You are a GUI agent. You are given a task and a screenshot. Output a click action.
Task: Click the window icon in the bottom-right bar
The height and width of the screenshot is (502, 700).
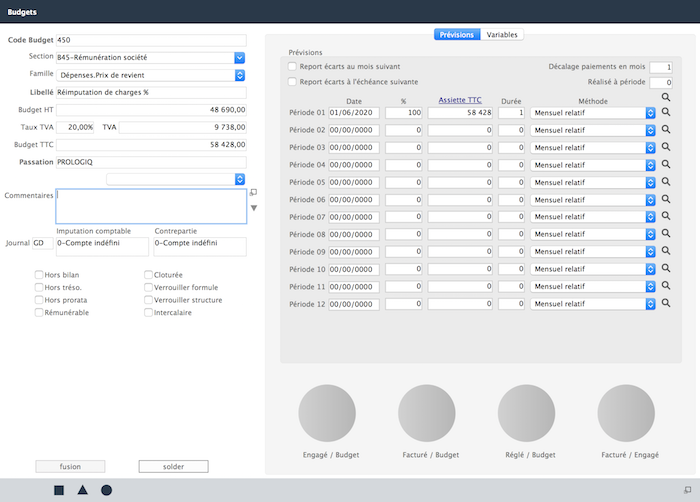[x=688, y=490]
